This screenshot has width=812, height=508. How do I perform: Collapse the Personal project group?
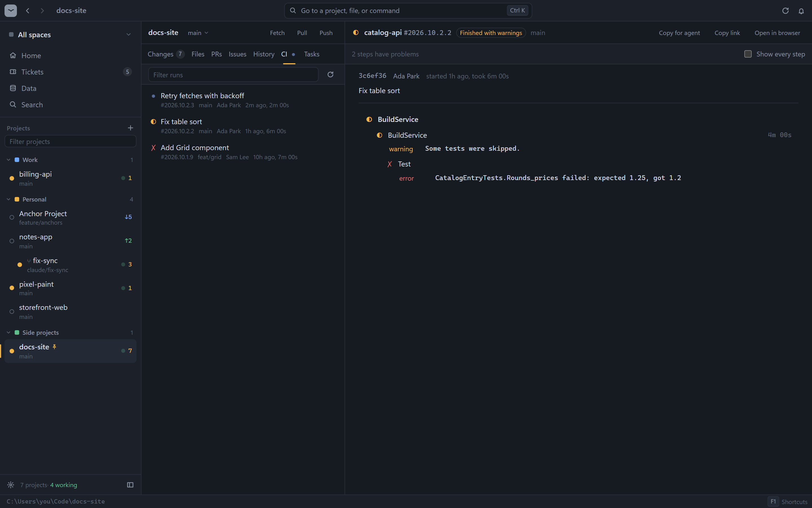[x=9, y=199]
